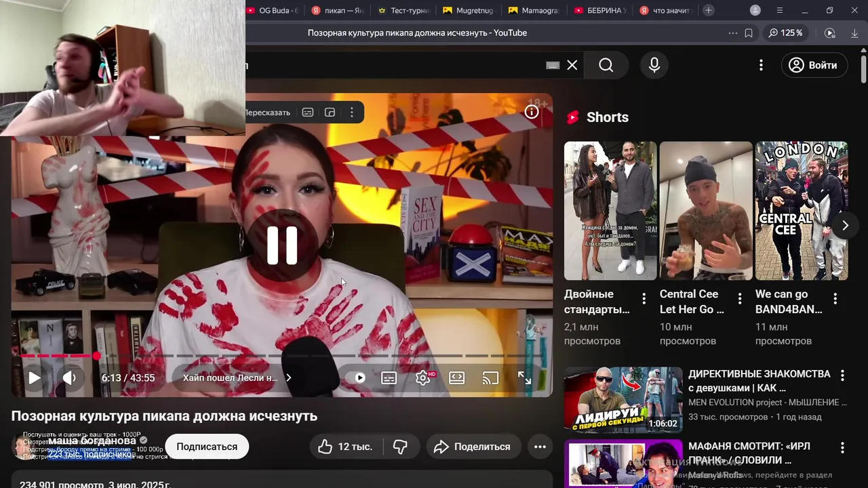Screen dimensions: 868x488
Task: Click the "Пересказать" button on the video overlay
Action: coord(267,113)
